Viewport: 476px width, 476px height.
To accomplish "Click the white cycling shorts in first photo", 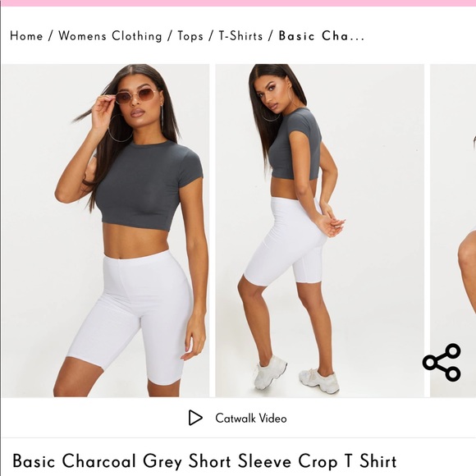I will pos(131,314).
